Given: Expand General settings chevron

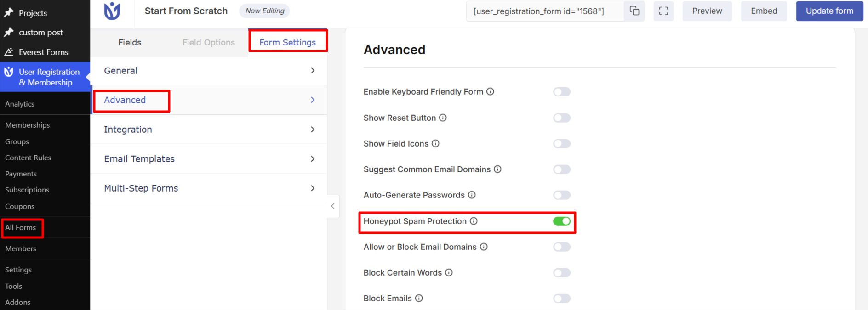Looking at the screenshot, I should pos(313,70).
